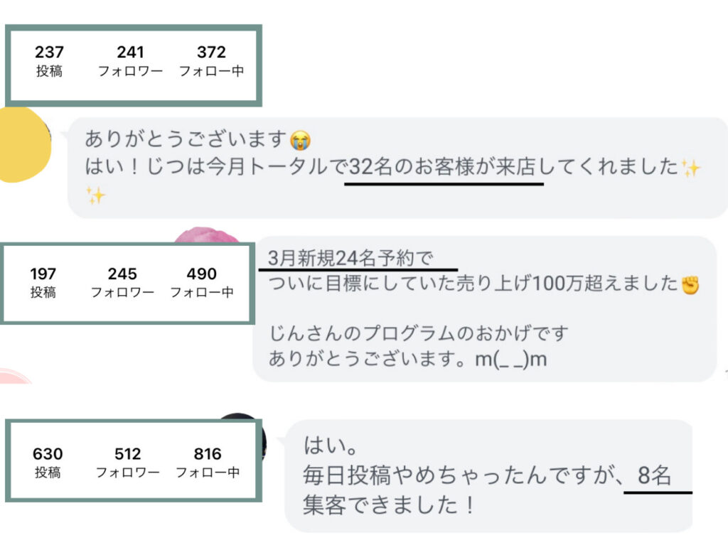View the 512 フォロワー followers list

[x=128, y=462]
